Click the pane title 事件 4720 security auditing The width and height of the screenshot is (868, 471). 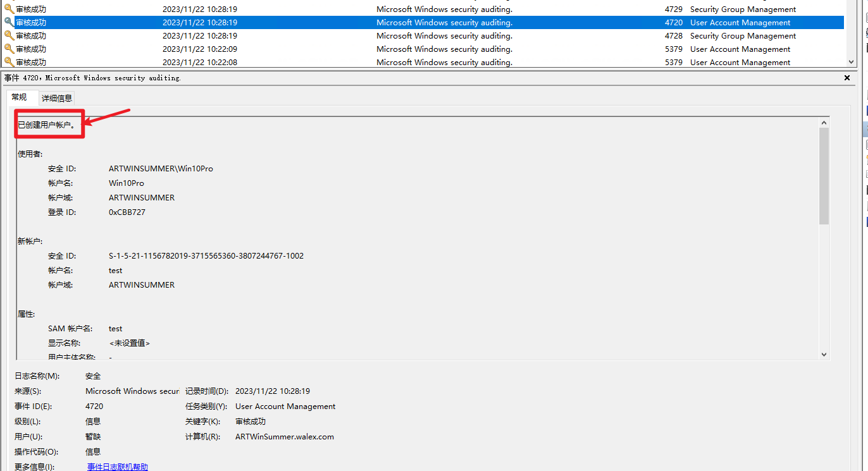92,78
